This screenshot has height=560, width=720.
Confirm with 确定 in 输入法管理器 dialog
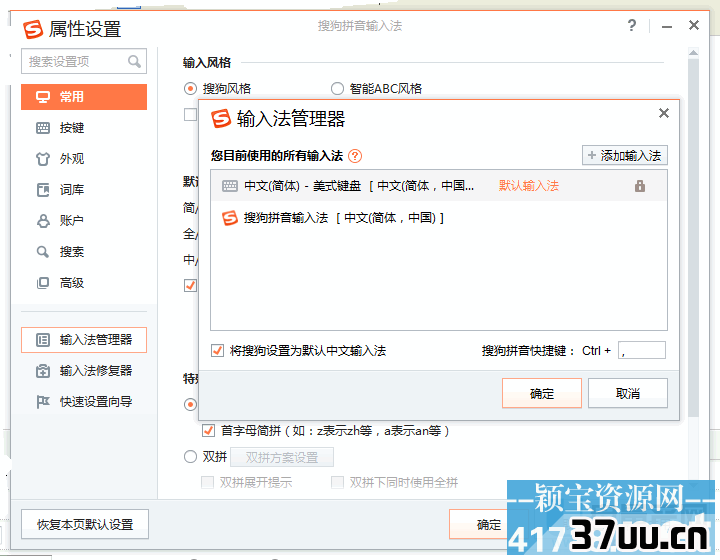tap(542, 393)
